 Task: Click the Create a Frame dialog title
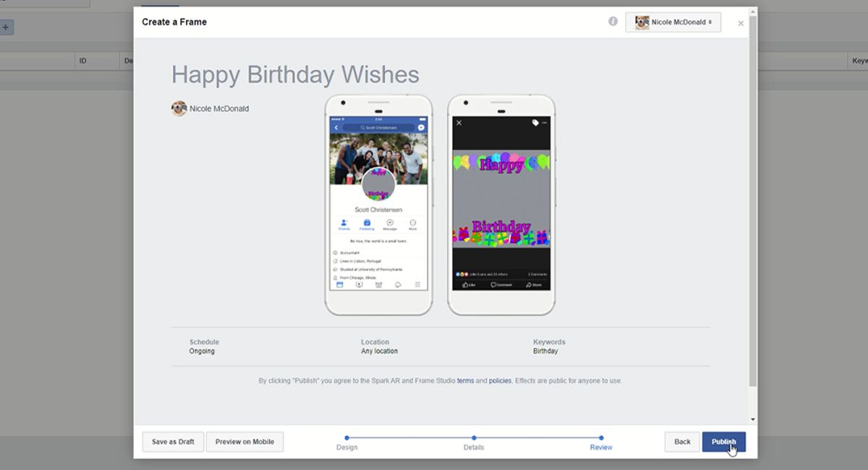[x=174, y=22]
